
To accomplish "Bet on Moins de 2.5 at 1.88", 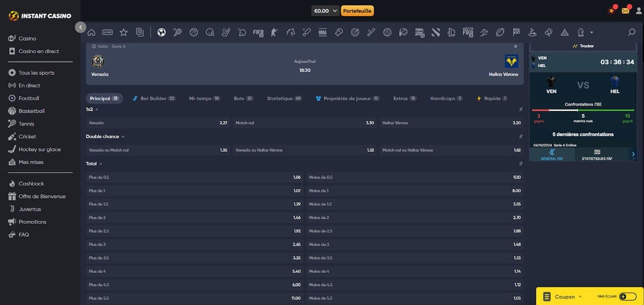I will pos(415,231).
